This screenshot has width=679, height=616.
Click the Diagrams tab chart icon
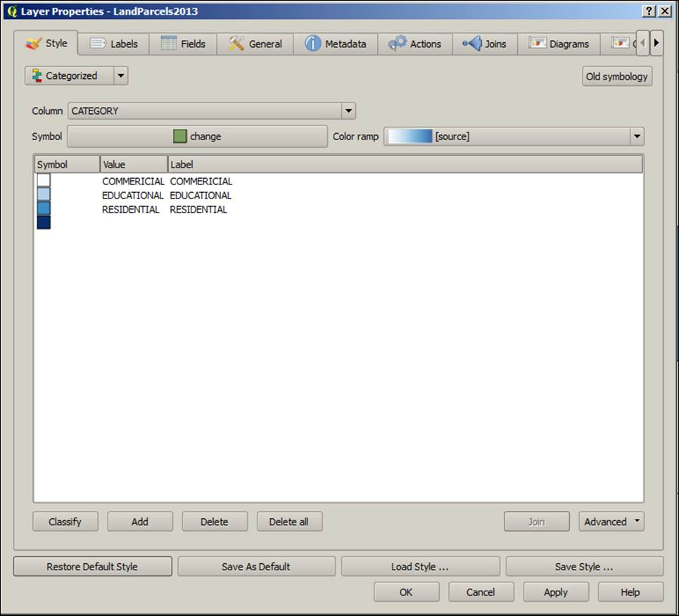pyautogui.click(x=538, y=43)
